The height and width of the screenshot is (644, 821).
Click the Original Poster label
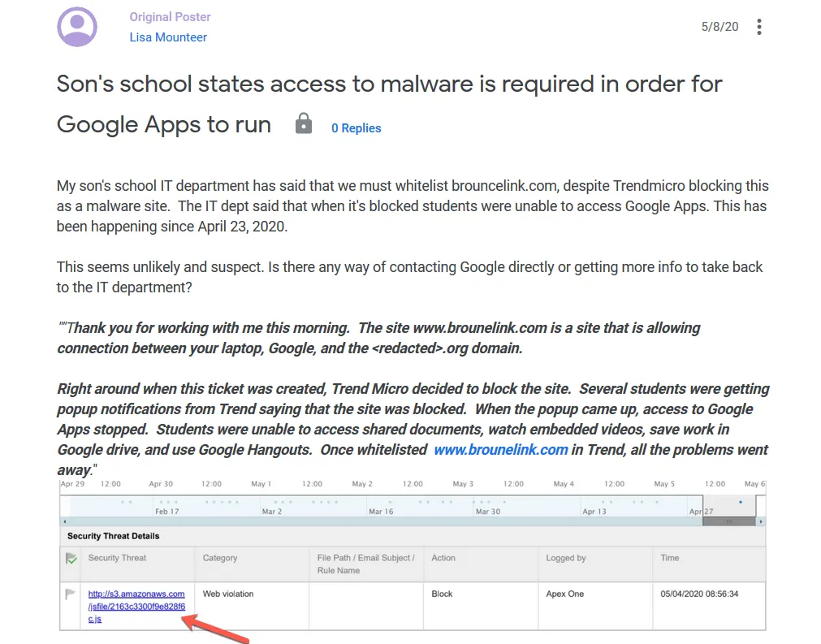171,17
